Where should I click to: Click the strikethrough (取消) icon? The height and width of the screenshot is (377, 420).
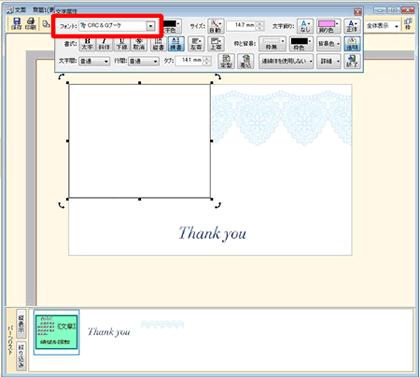tap(139, 44)
